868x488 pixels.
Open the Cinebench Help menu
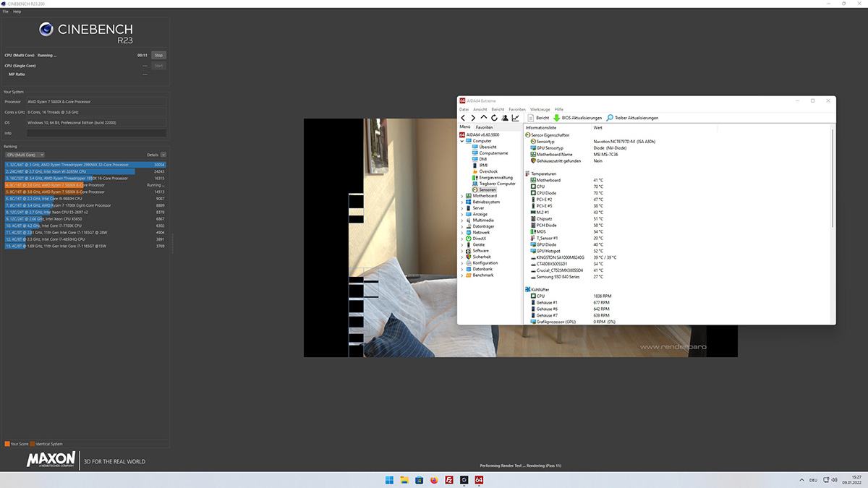point(17,12)
